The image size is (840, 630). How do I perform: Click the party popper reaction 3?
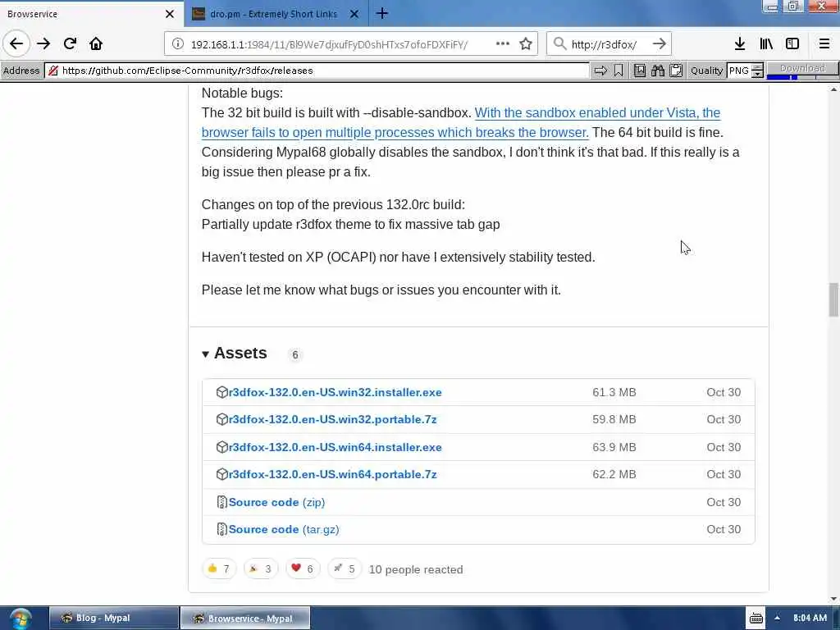click(260, 569)
